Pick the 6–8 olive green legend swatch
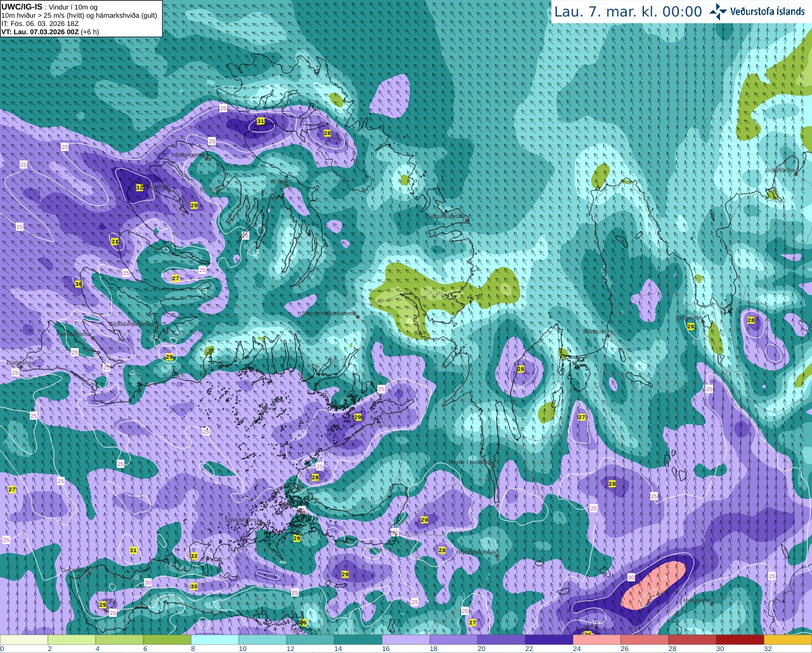This screenshot has height=653, width=812. pyautogui.click(x=167, y=640)
